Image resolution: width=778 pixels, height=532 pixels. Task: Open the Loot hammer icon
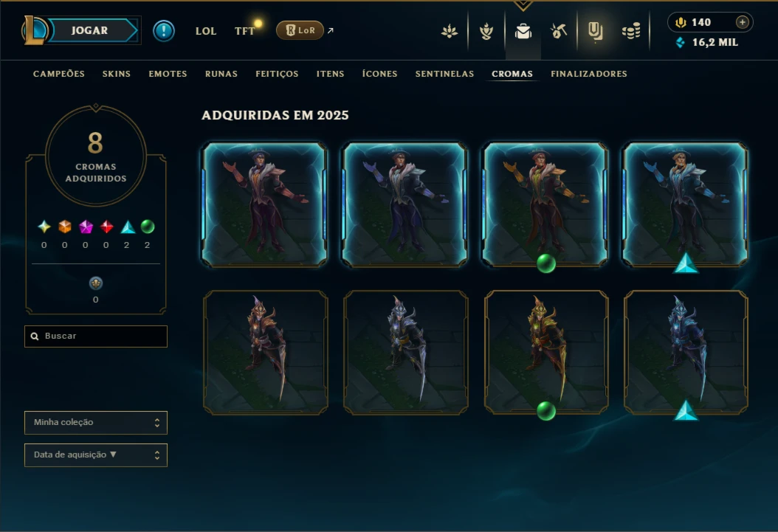click(559, 31)
